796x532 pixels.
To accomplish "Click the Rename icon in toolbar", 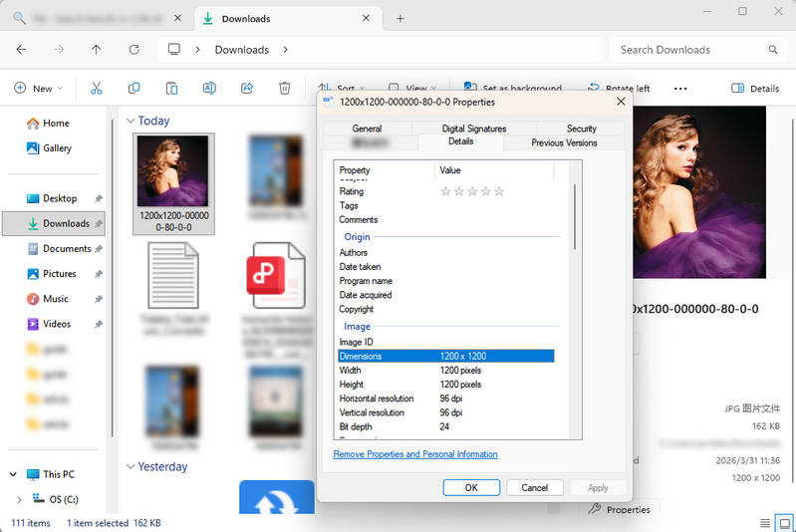I will tap(209, 88).
